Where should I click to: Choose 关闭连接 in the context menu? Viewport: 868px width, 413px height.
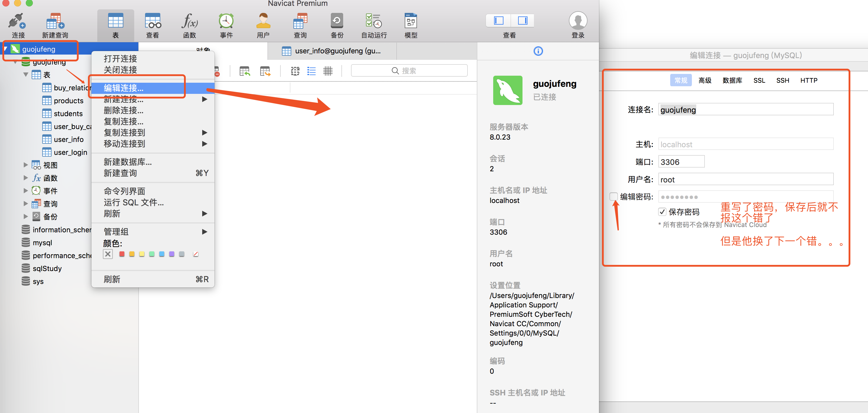(153, 70)
